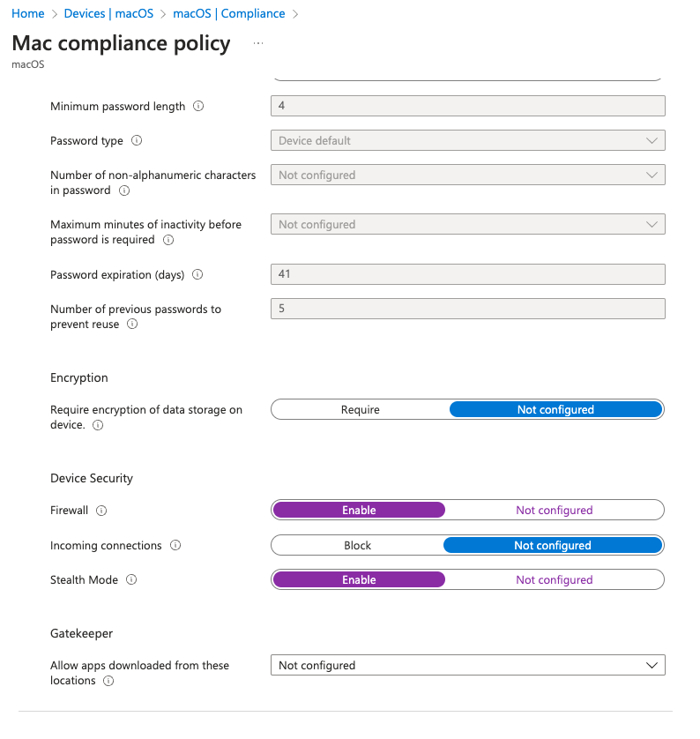Screen dimensions: 700x739
Task: Click the Encryption section heading
Action: point(79,378)
